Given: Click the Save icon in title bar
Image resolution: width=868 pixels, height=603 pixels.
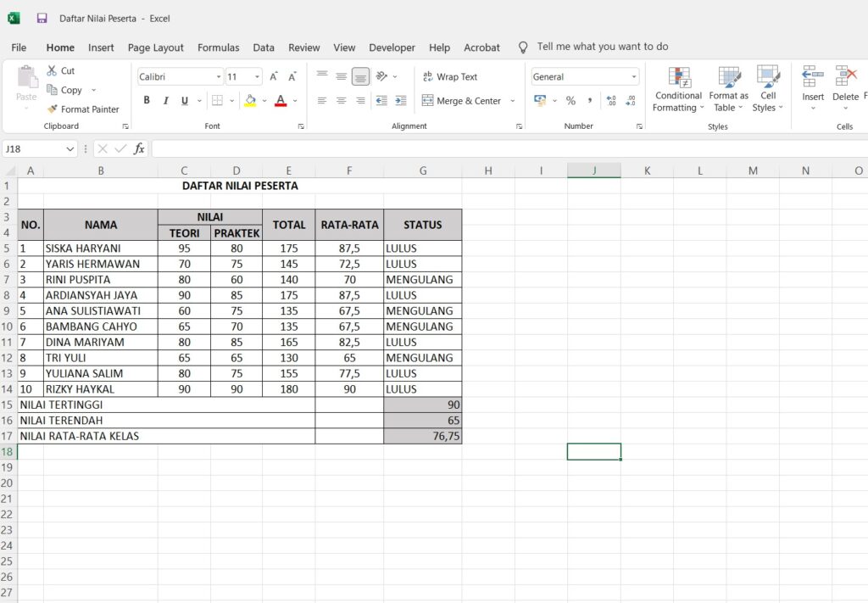Looking at the screenshot, I should coord(42,19).
